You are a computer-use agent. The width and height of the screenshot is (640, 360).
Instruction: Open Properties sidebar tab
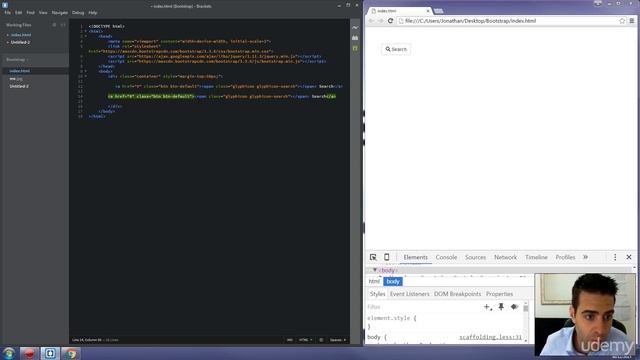click(499, 294)
